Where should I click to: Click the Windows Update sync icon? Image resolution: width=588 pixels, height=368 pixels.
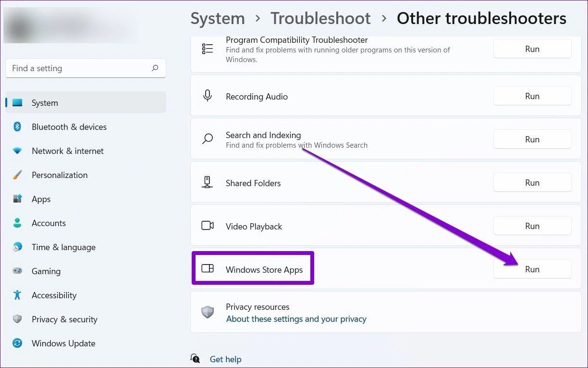(x=17, y=343)
